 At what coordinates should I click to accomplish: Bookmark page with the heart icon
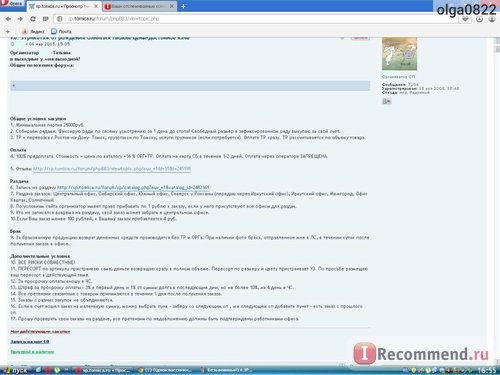coord(465,19)
